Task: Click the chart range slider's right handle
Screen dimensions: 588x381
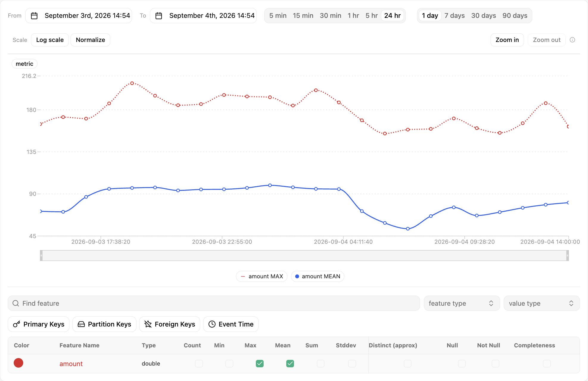Action: coord(567,255)
